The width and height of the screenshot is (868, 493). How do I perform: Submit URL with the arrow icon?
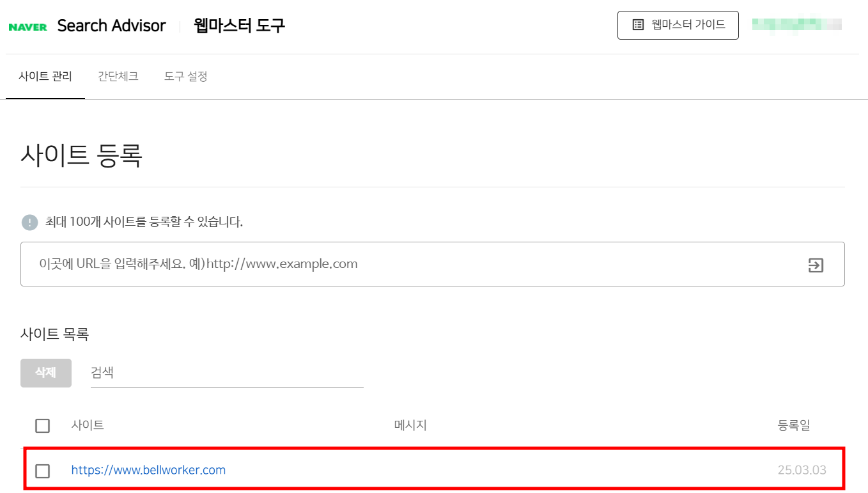point(816,265)
